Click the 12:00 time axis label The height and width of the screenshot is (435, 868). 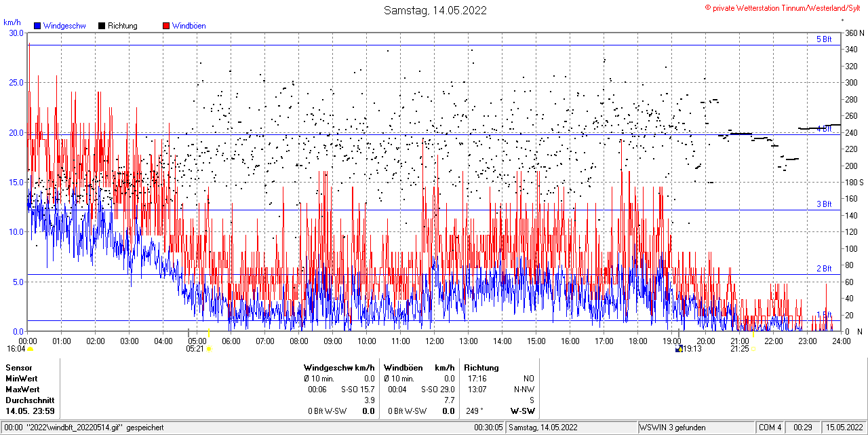coord(435,341)
